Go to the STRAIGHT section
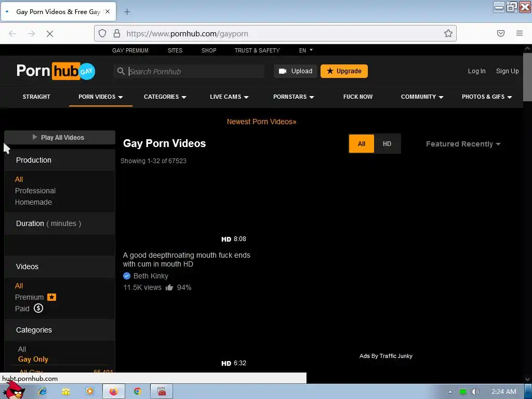 click(36, 97)
